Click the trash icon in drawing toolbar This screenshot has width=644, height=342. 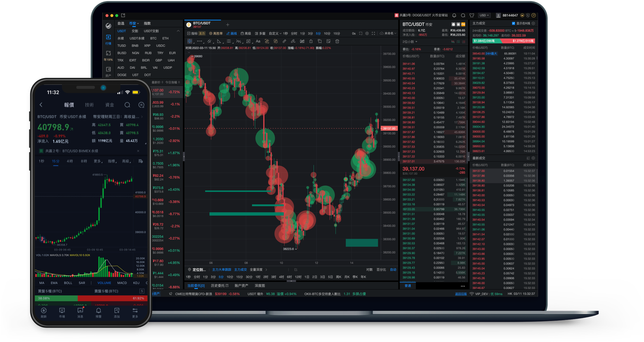tap(337, 41)
